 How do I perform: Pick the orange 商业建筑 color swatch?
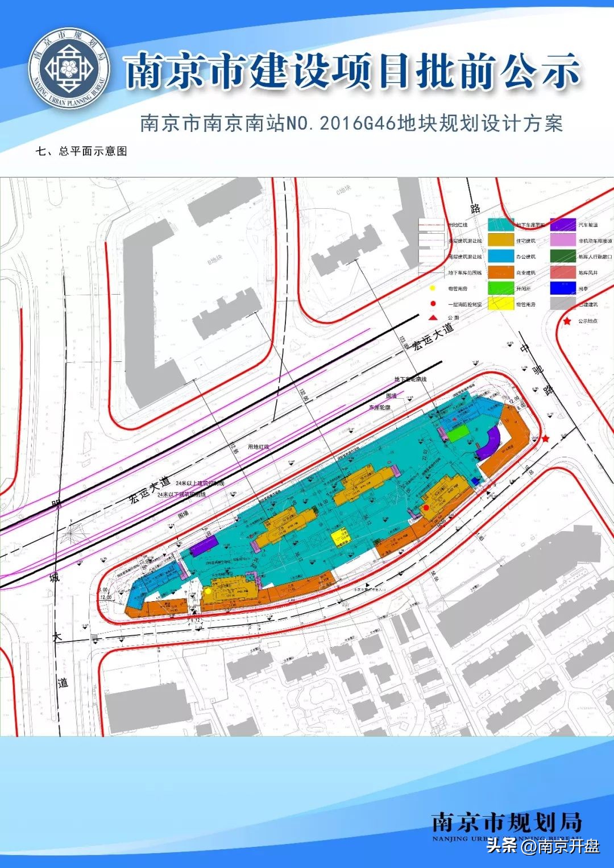[500, 272]
